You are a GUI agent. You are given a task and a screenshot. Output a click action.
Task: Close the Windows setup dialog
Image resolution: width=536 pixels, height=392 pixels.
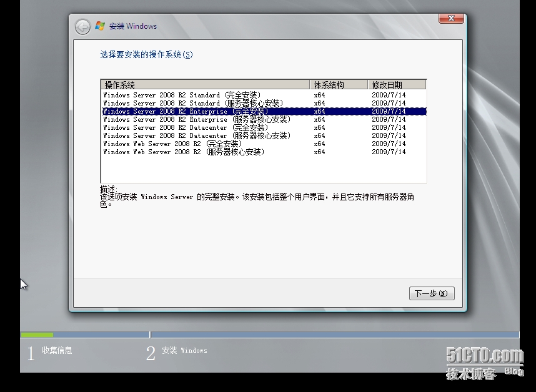tap(451, 19)
